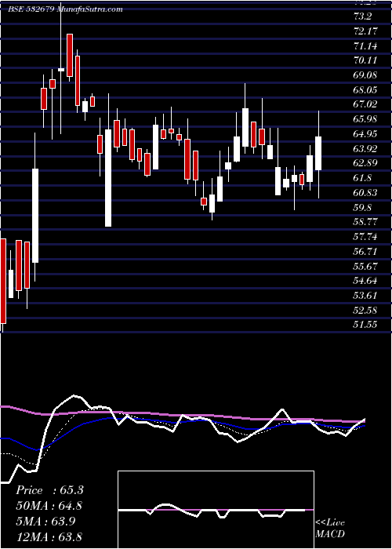The image size is (392, 549).
Task: Click the 62.89 price axis label
Action: tap(365, 163)
